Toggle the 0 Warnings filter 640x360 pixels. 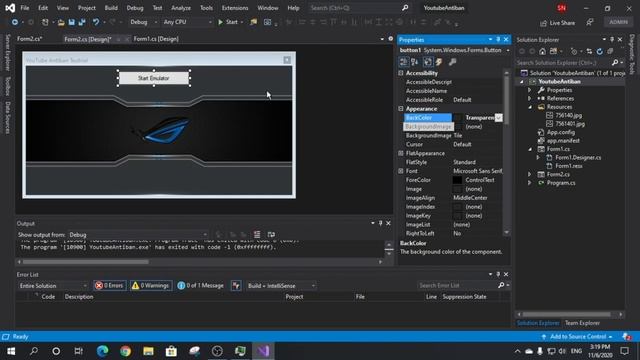150,286
